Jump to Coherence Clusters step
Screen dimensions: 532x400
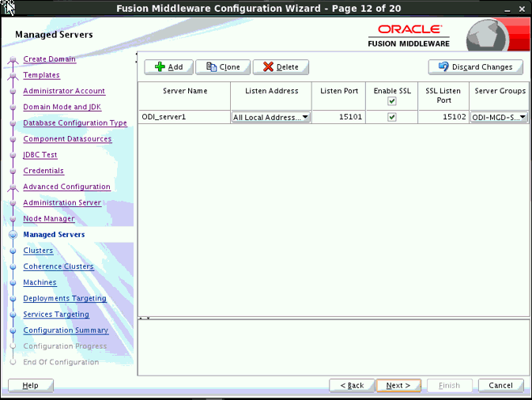pos(58,266)
